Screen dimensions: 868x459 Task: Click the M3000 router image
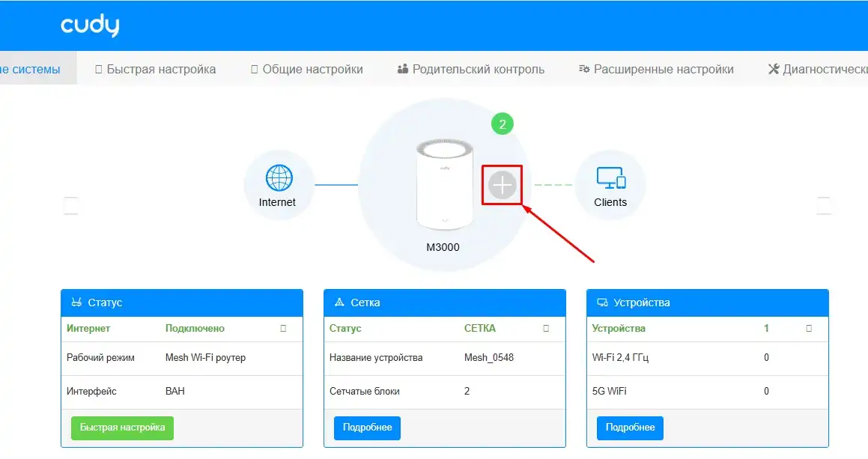(445, 184)
